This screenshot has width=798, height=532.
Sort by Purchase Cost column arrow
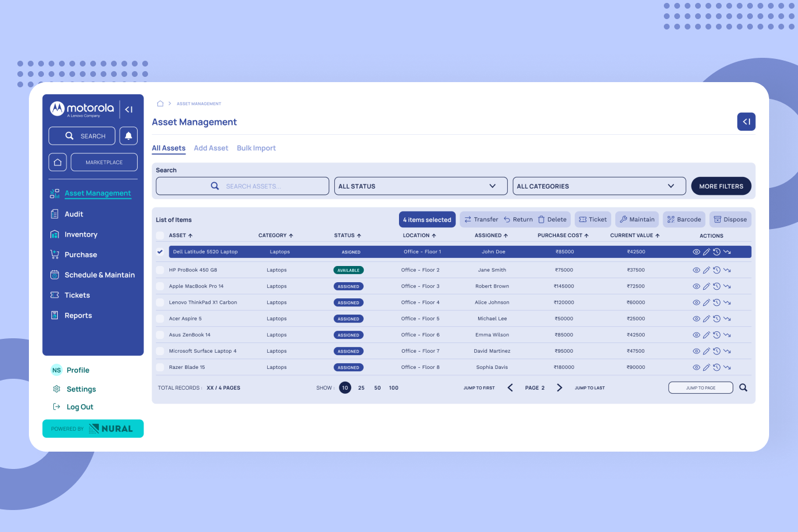point(586,235)
